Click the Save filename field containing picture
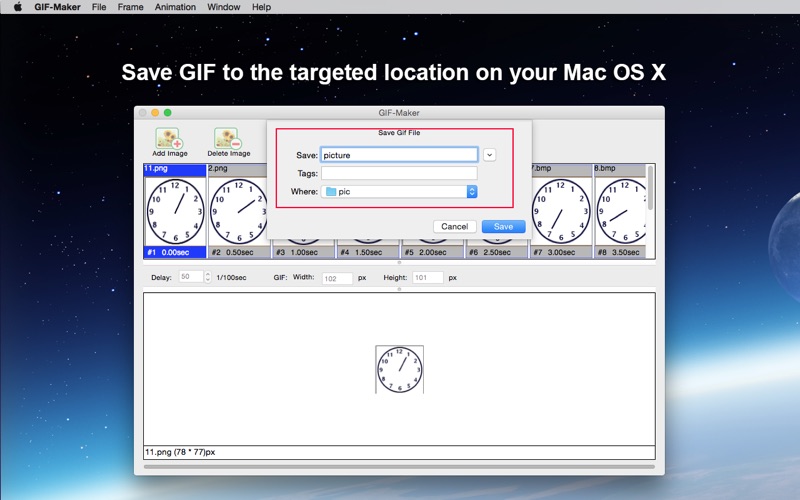800x500 pixels. tap(399, 155)
